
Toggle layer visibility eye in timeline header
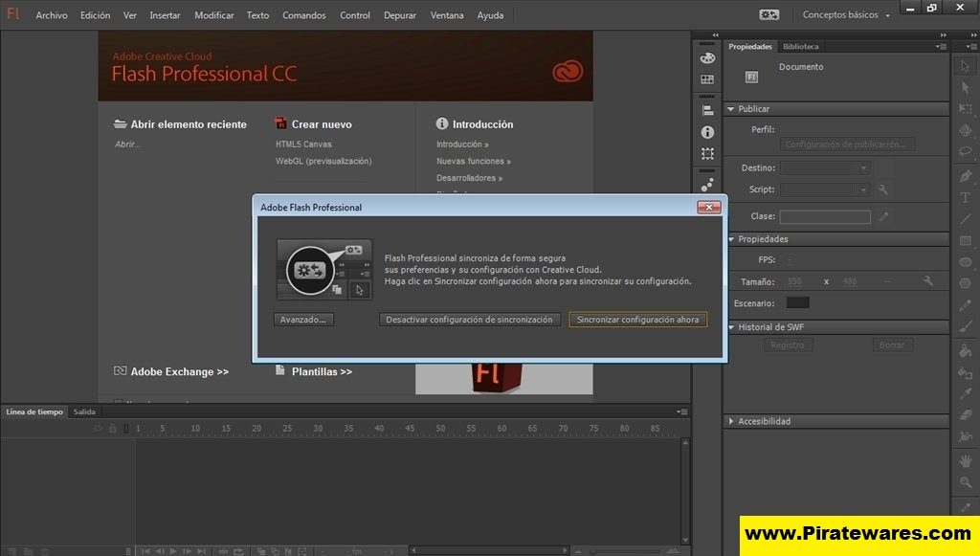coord(99,429)
